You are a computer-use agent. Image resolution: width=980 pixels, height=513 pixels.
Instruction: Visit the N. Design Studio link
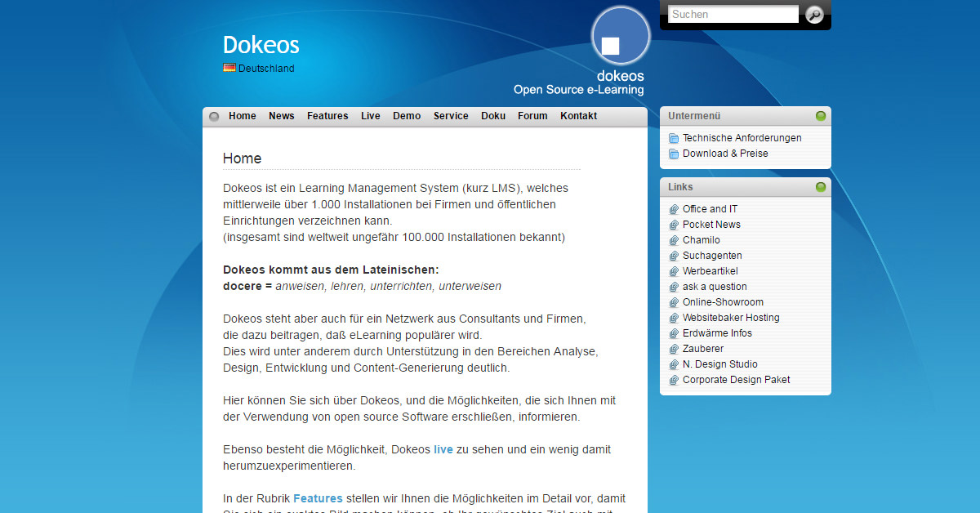click(720, 364)
